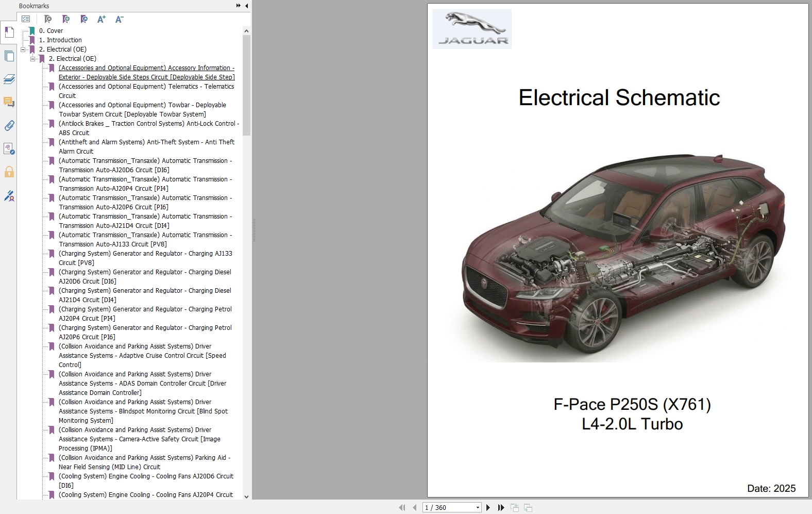Image resolution: width=812 pixels, height=514 pixels.
Task: Select the 0. Cover bookmark
Action: [x=50, y=31]
